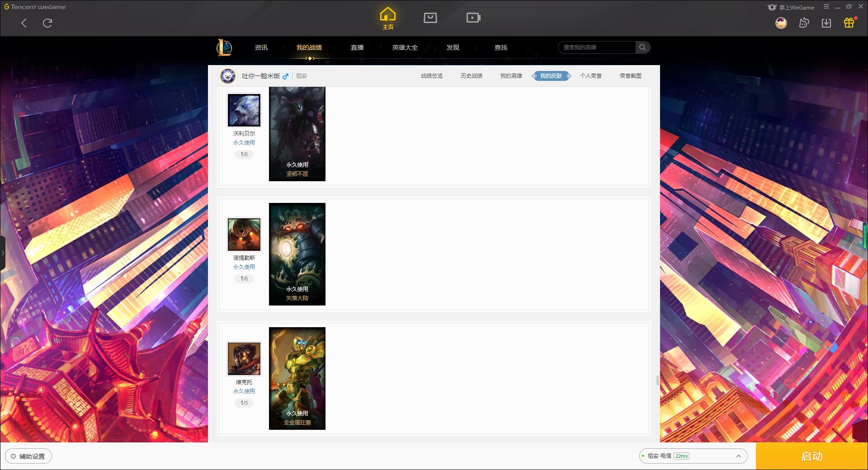Open the 全金属狂潮 skin card

coord(297,378)
